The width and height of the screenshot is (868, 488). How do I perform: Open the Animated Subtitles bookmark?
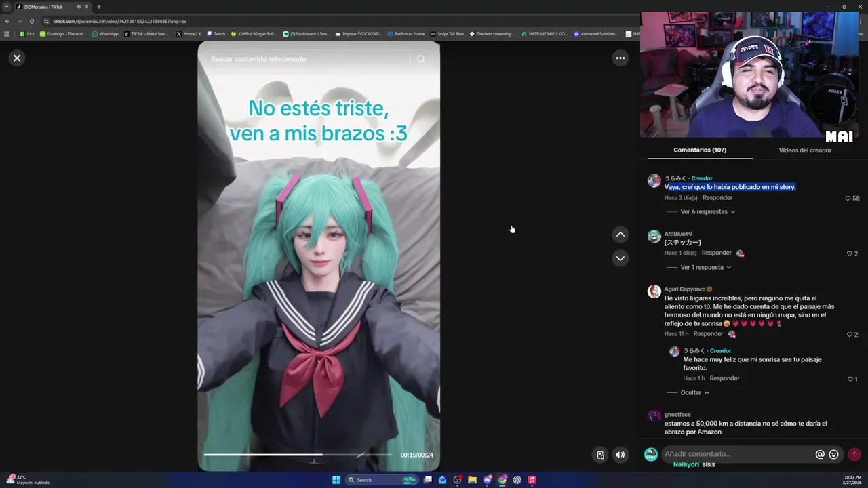[x=596, y=34]
